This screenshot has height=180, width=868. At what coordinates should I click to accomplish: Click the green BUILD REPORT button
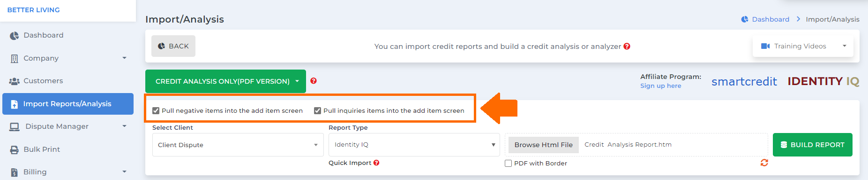pyautogui.click(x=812, y=145)
